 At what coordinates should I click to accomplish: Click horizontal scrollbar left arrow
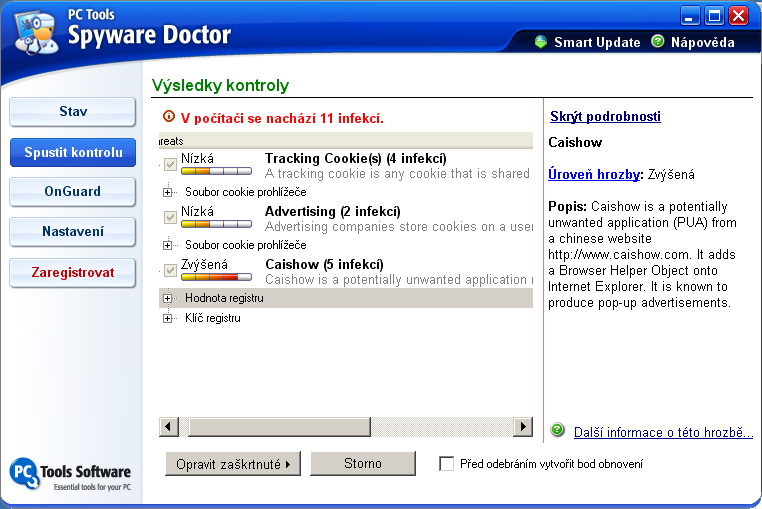169,427
